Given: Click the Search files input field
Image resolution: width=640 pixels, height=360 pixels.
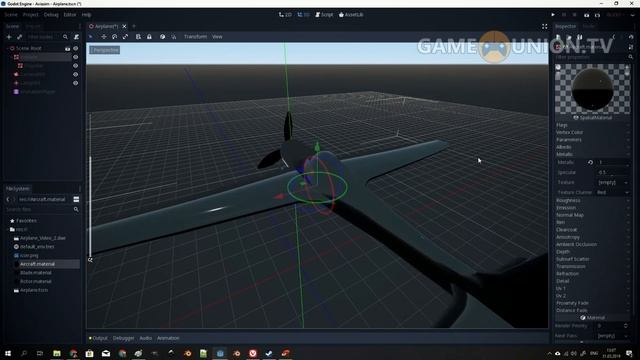Looking at the screenshot, I should (x=39, y=209).
